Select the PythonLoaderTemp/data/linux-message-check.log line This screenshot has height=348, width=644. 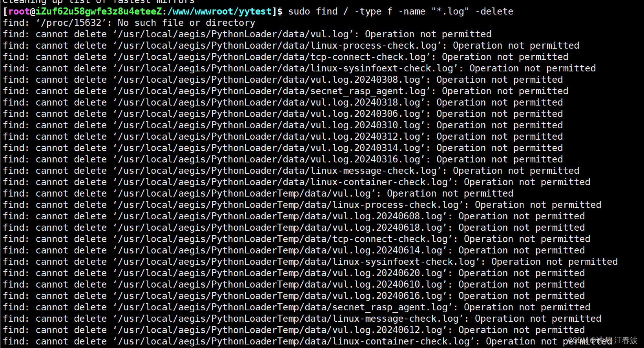[302, 319]
